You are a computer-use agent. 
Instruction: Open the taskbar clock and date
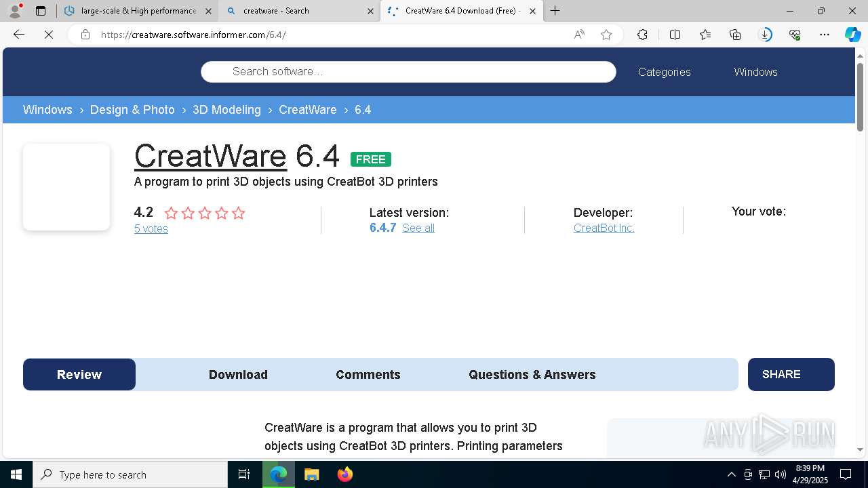810,474
